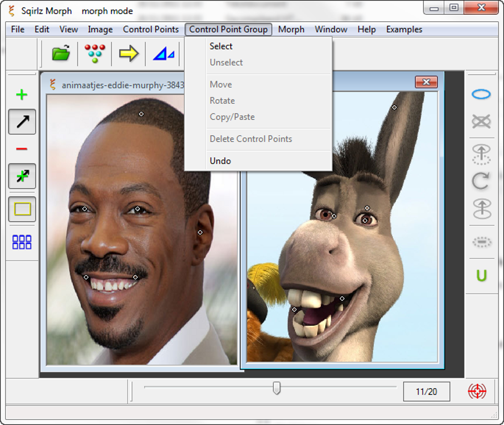This screenshot has width=504, height=425.
Task: Click the red crosshair target icon
Action: pos(477,391)
